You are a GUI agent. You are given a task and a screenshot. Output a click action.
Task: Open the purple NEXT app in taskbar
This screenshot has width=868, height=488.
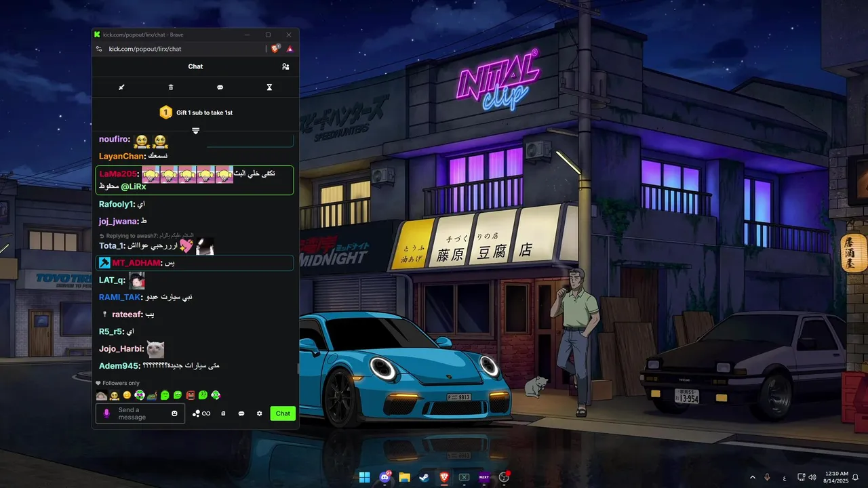coord(484,477)
